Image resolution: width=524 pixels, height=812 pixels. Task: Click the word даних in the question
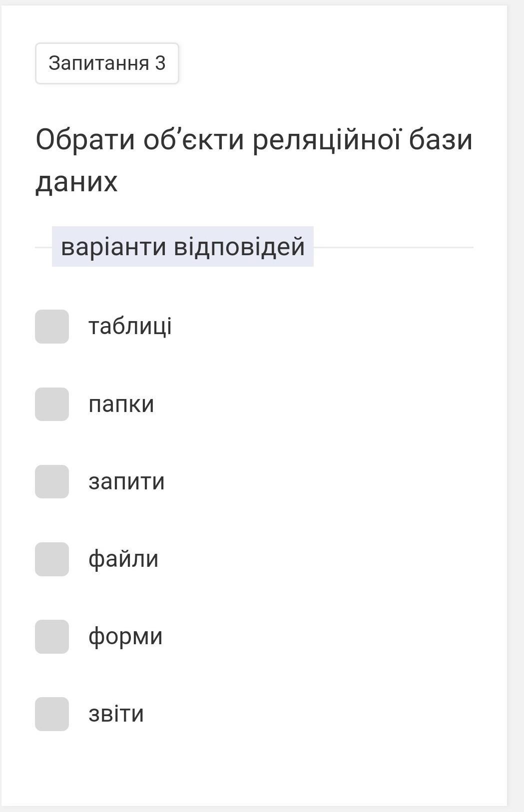pyautogui.click(x=76, y=182)
